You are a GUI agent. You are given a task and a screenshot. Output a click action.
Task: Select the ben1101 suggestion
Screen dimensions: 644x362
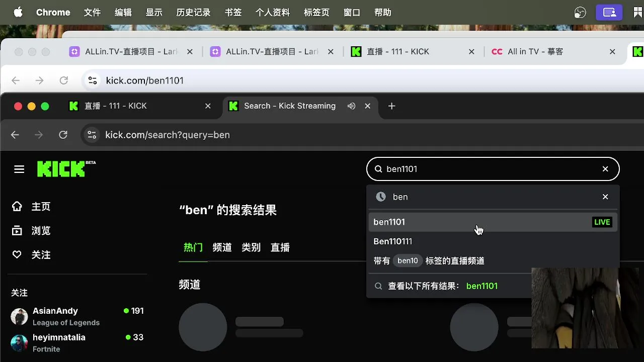[x=493, y=222]
